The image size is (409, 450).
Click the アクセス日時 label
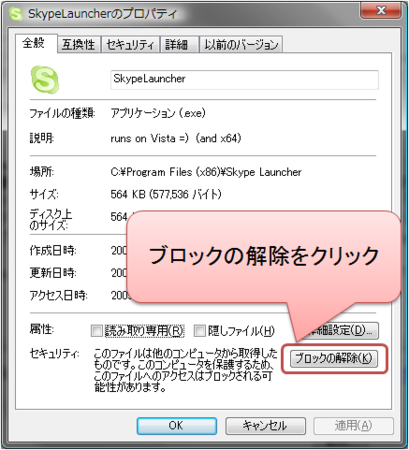(x=59, y=295)
